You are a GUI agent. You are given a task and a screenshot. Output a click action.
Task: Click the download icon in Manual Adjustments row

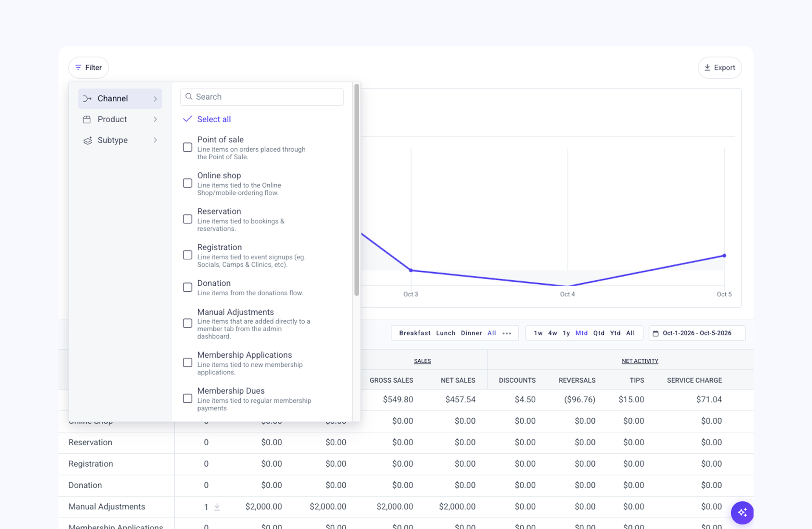click(x=217, y=507)
